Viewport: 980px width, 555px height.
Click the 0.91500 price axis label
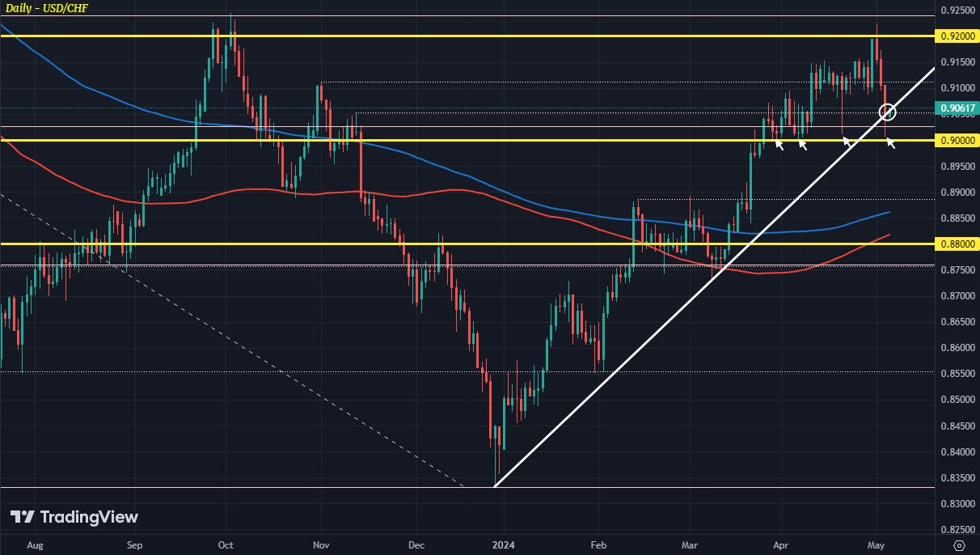click(957, 62)
